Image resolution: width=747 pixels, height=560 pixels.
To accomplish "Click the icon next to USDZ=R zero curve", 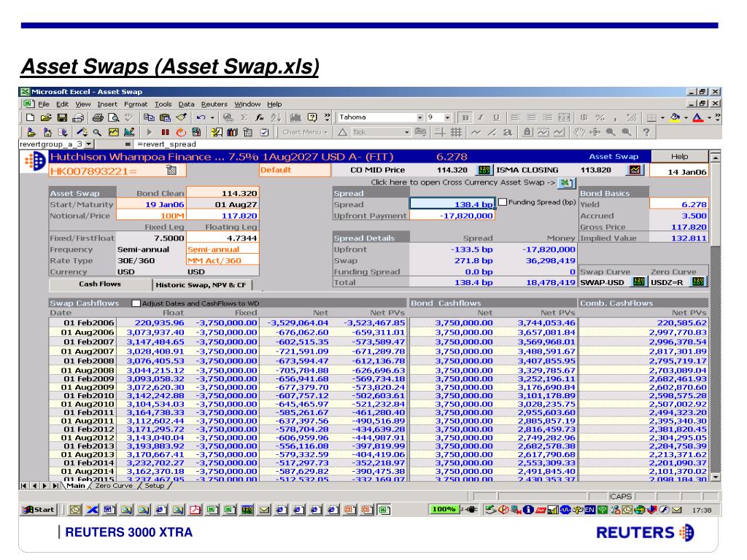I will point(698,282).
